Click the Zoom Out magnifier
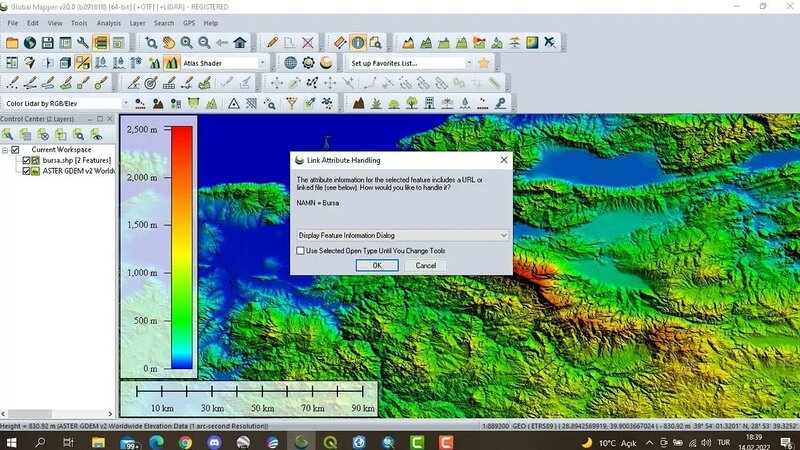Image resolution: width=800 pixels, height=450 pixels. pyautogui.click(x=204, y=43)
